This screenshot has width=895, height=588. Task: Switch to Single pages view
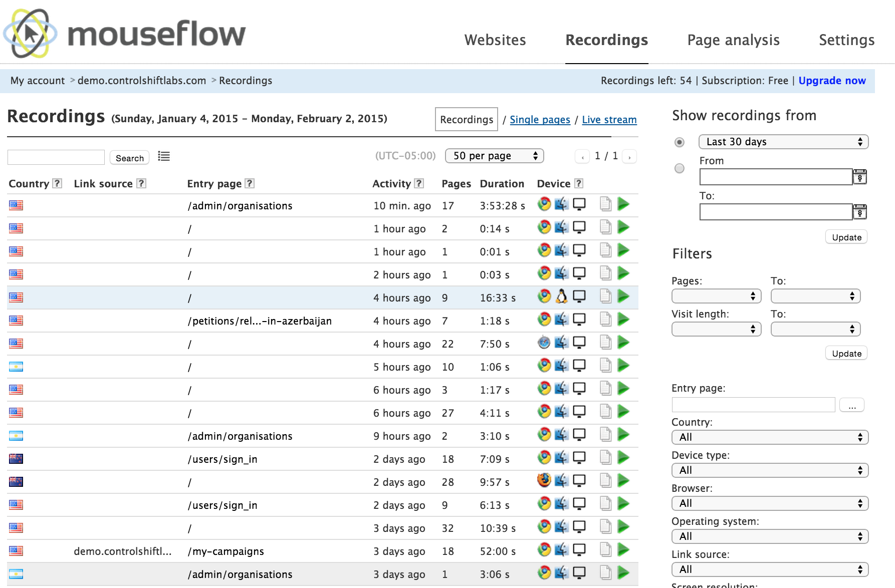tap(540, 120)
